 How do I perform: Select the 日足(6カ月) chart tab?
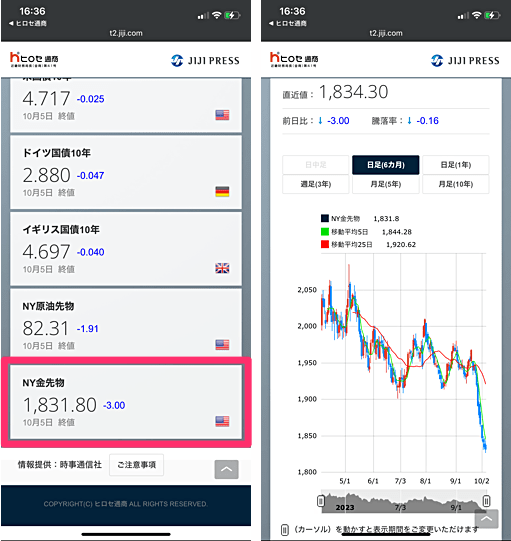point(386,165)
